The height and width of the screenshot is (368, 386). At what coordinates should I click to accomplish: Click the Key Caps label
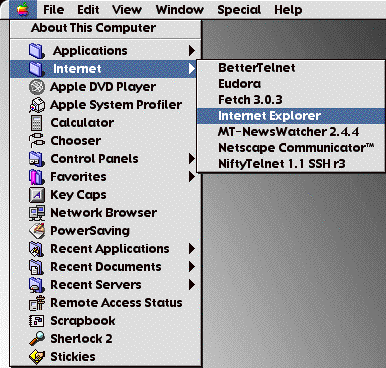pos(78,195)
